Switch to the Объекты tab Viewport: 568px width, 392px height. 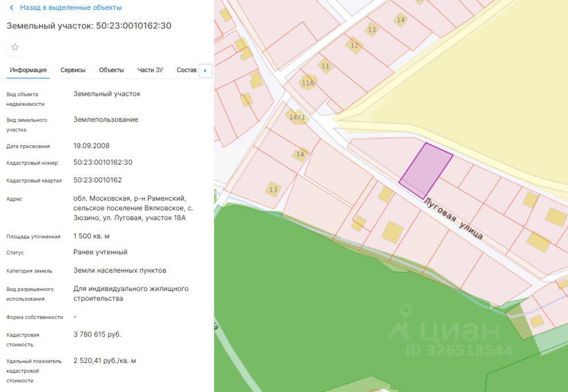pos(111,70)
